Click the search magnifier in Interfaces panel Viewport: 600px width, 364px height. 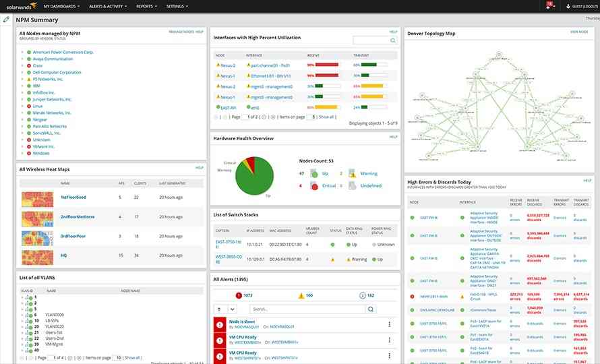click(x=392, y=40)
